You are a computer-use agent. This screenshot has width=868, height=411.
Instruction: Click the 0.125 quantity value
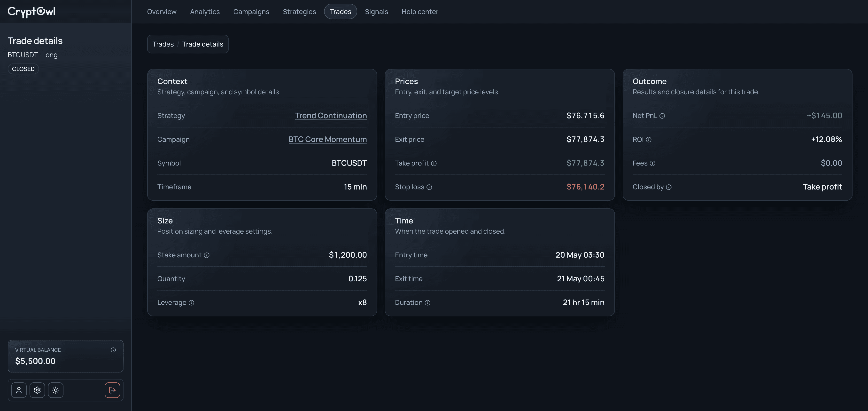point(357,279)
